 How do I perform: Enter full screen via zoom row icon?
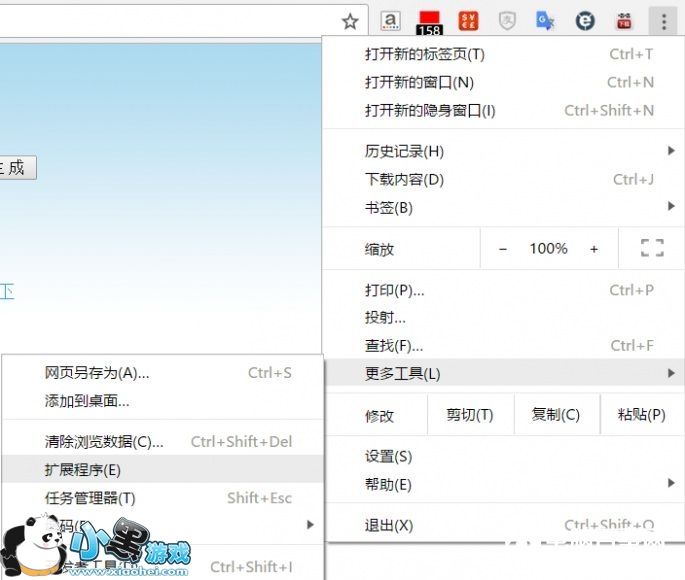652,248
